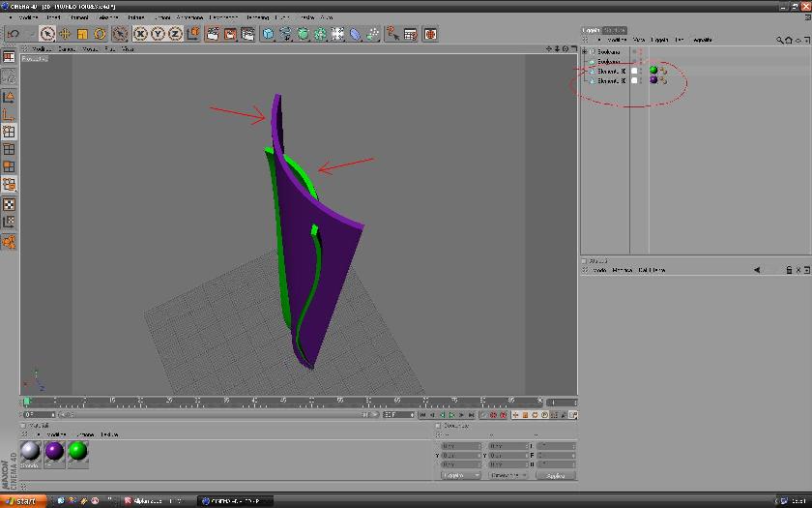Click the home icon in the Object Manager
This screenshot has height=508, width=812.
[x=789, y=40]
